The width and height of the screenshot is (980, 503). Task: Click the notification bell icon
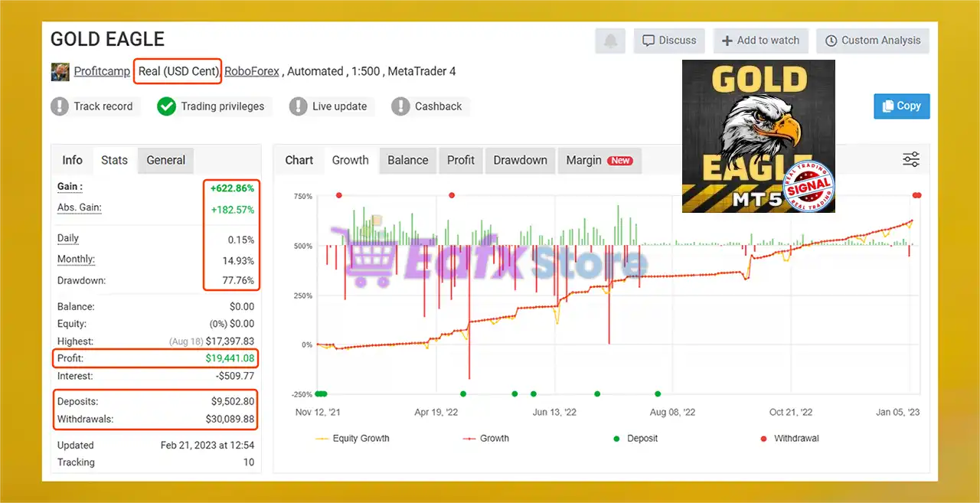tap(610, 41)
